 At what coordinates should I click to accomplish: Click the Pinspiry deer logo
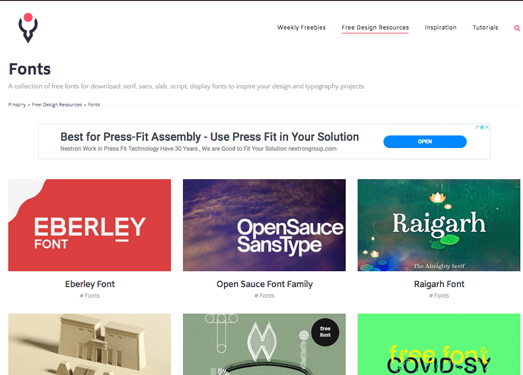coord(28,28)
